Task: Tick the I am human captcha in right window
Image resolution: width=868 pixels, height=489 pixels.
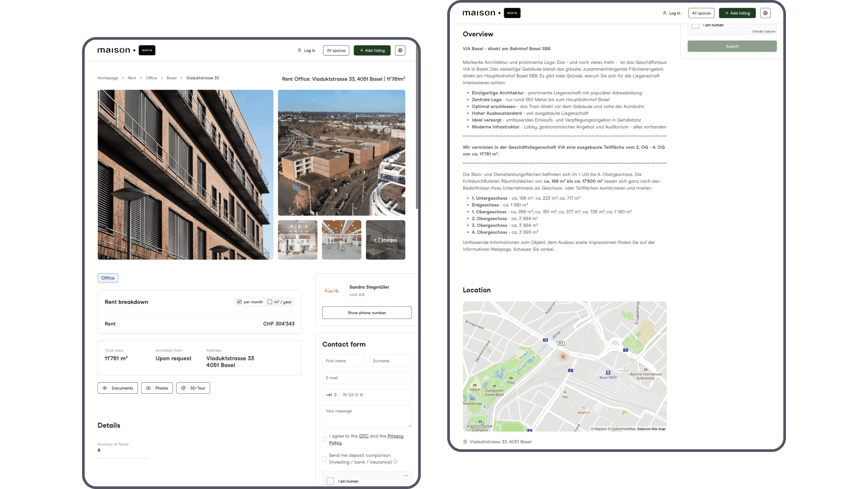Action: (695, 26)
